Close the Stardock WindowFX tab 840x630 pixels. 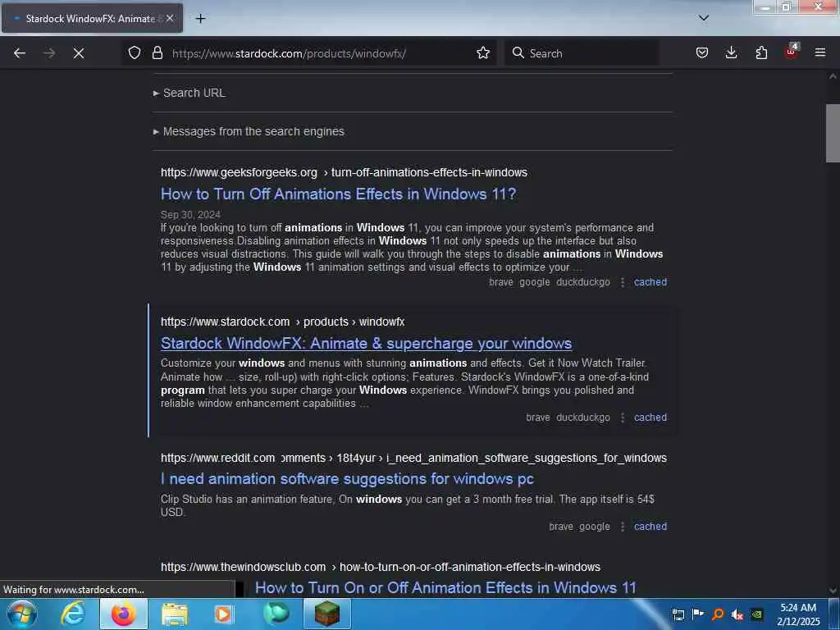pos(170,18)
